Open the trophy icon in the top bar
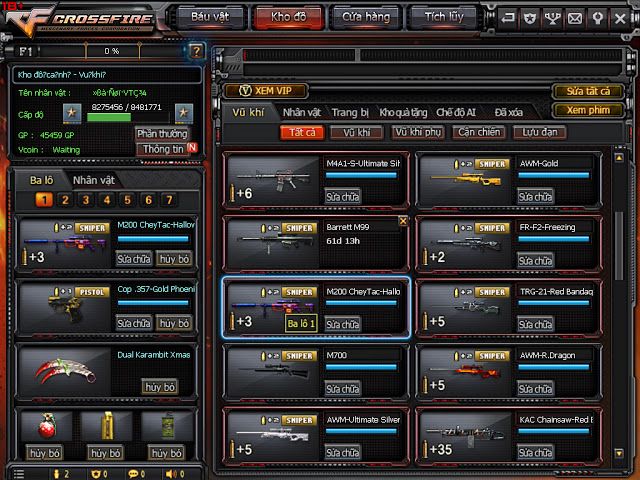Screen dimensions: 640x480 [552, 18]
